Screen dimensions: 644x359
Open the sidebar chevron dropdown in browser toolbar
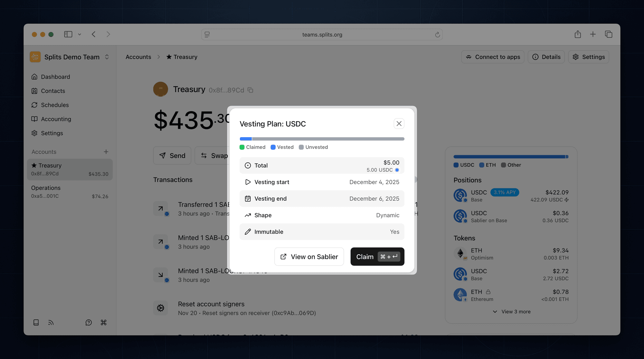click(80, 34)
